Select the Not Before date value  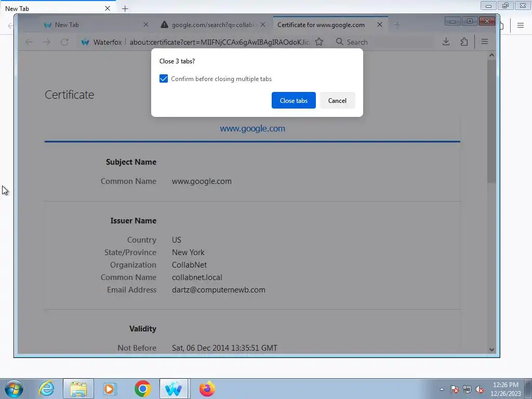tap(224, 348)
